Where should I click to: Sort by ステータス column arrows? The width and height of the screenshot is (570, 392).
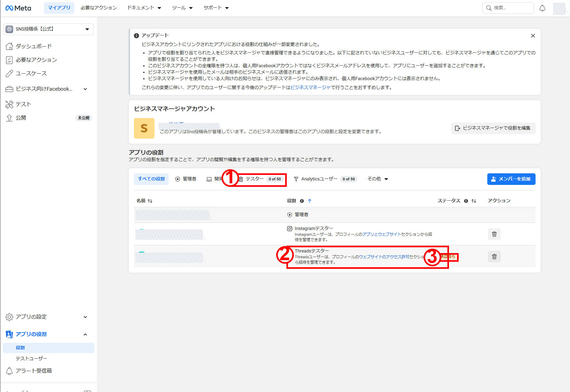(474, 201)
